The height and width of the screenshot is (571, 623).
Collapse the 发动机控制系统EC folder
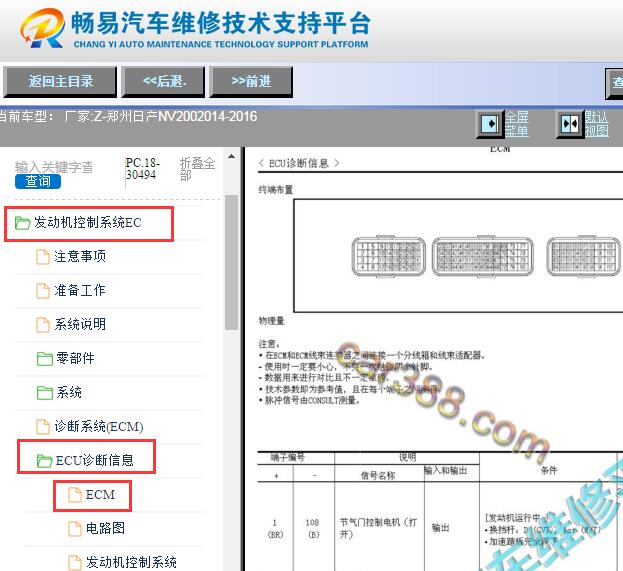coord(87,223)
